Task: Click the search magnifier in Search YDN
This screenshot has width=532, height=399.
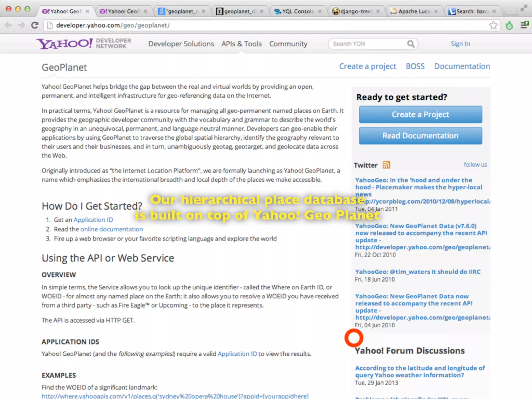Action: point(411,44)
